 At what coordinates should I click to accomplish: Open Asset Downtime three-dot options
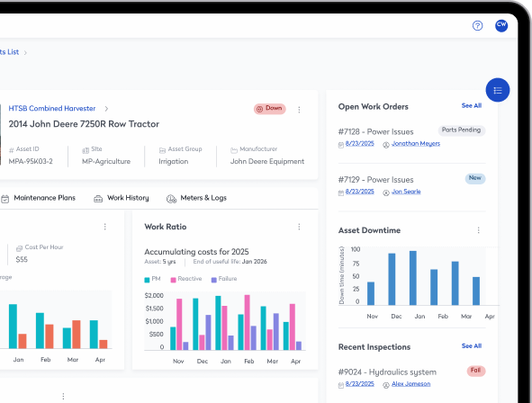pos(478,230)
